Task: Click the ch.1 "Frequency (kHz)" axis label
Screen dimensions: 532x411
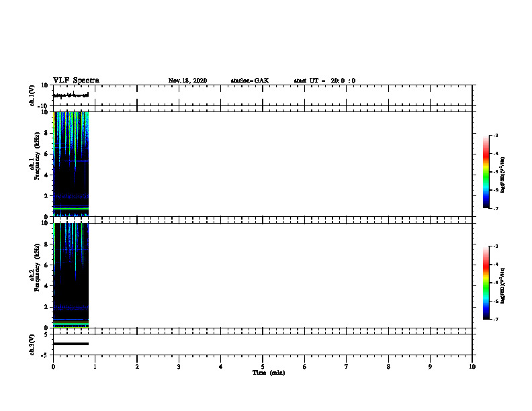Action: pos(37,156)
